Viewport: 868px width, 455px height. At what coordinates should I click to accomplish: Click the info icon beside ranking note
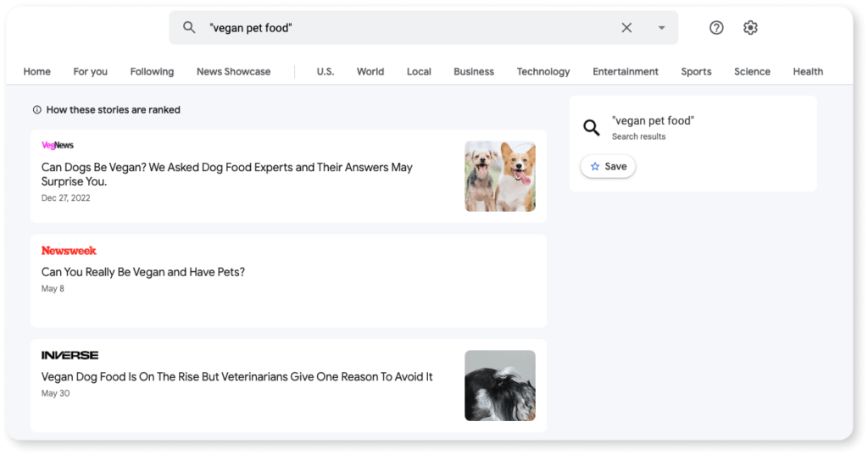point(36,110)
